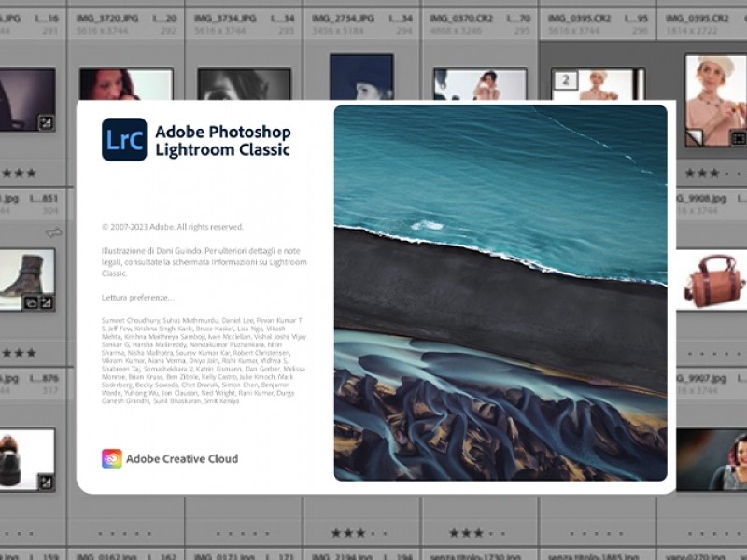
Task: Set empty star rating dots under IMG_0162
Action: coord(125,533)
